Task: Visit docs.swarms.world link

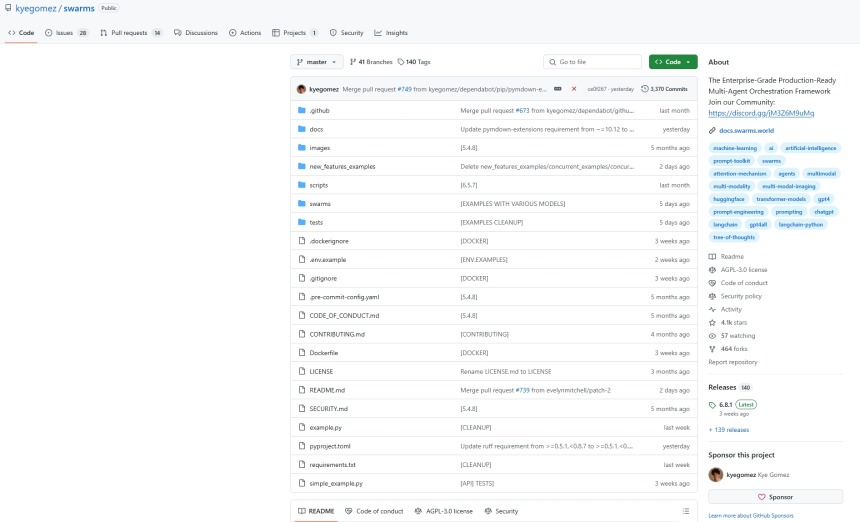Action: pyautogui.click(x=746, y=130)
